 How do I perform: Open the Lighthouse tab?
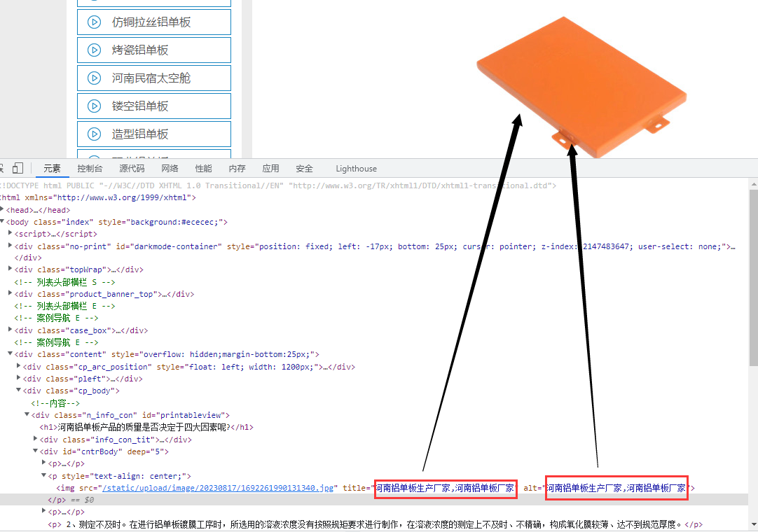(x=356, y=169)
